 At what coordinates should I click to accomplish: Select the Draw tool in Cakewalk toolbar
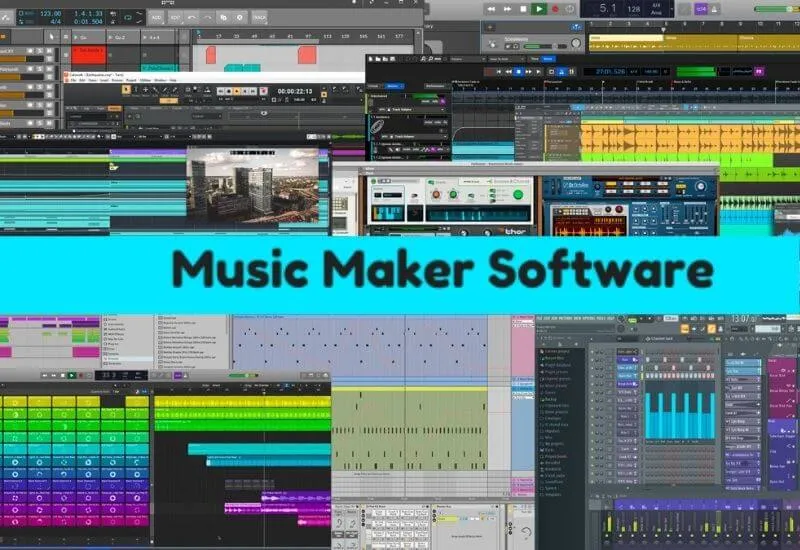tap(165, 89)
